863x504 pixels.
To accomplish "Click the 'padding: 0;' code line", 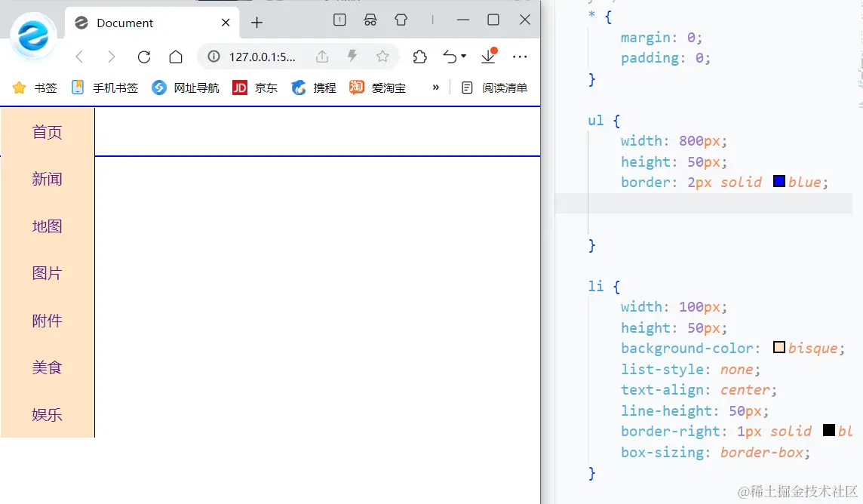I will pos(666,58).
